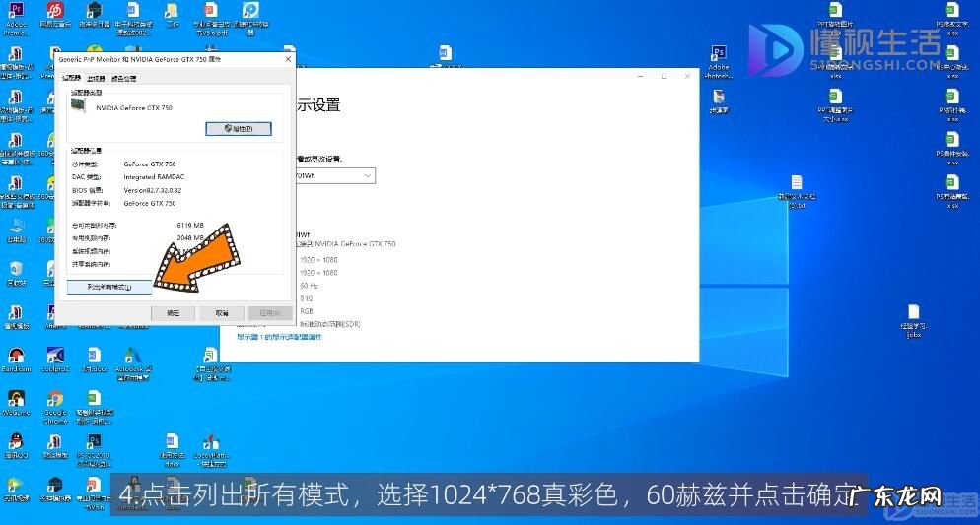Open the Tencent QQ penguin icon
The width and height of the screenshot is (980, 525).
[16, 446]
